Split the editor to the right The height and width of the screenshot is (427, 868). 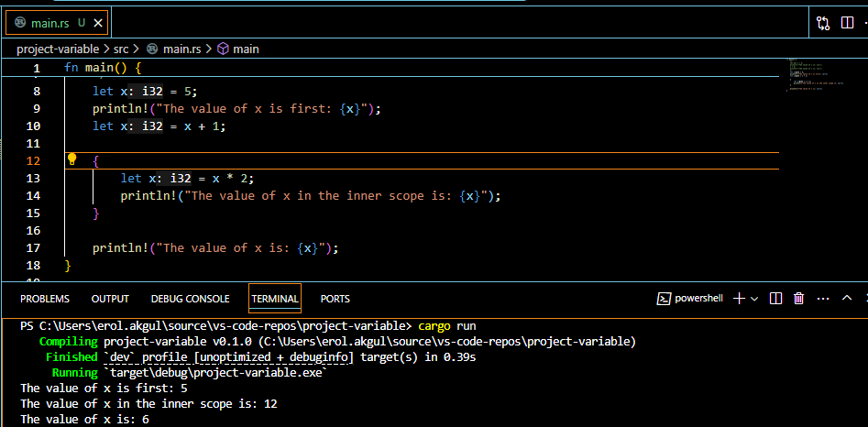click(x=847, y=23)
